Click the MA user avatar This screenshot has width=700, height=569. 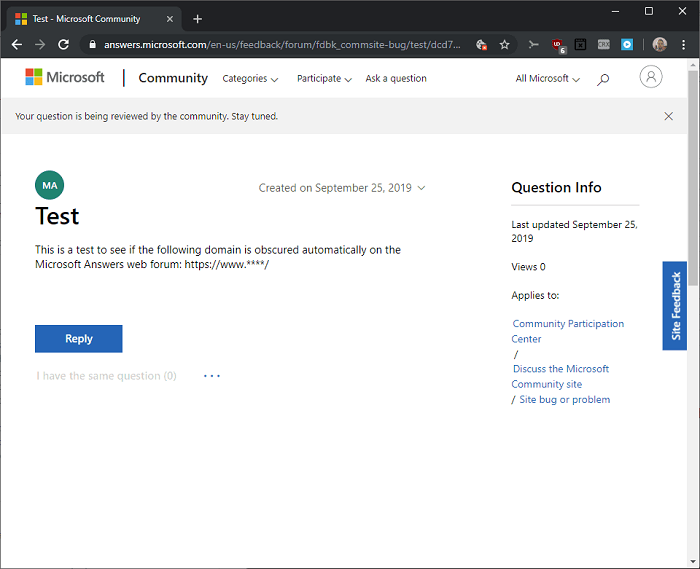(x=50, y=185)
